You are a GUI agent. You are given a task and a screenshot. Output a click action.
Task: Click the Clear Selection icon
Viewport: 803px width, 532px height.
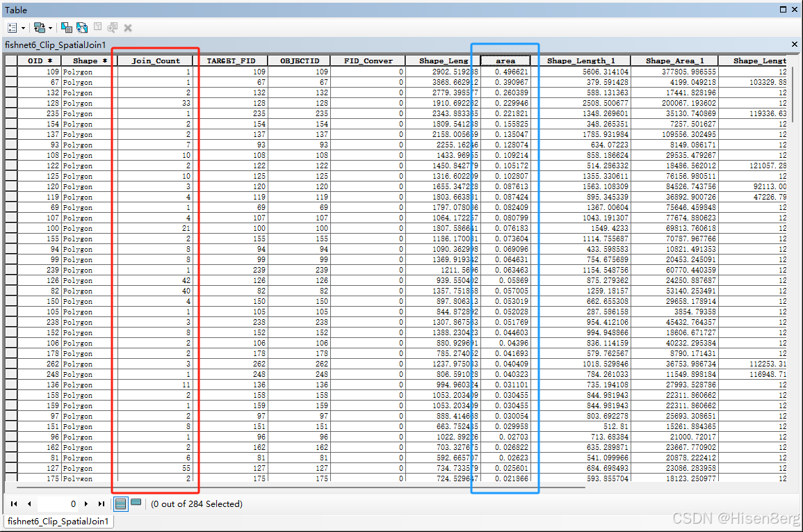pos(98,27)
